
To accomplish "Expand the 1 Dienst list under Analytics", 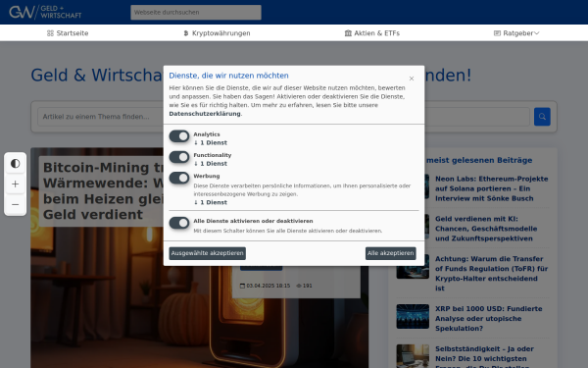I will (211, 142).
